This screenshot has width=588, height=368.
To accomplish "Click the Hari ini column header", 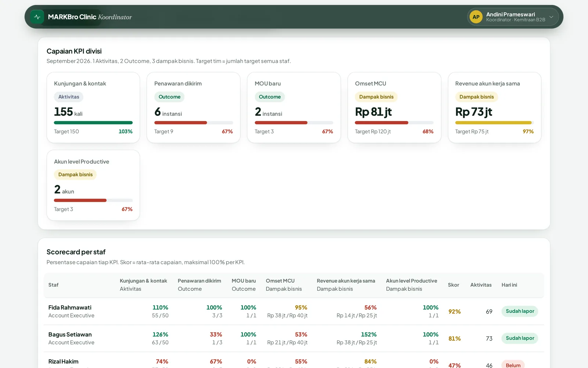I will (x=509, y=285).
